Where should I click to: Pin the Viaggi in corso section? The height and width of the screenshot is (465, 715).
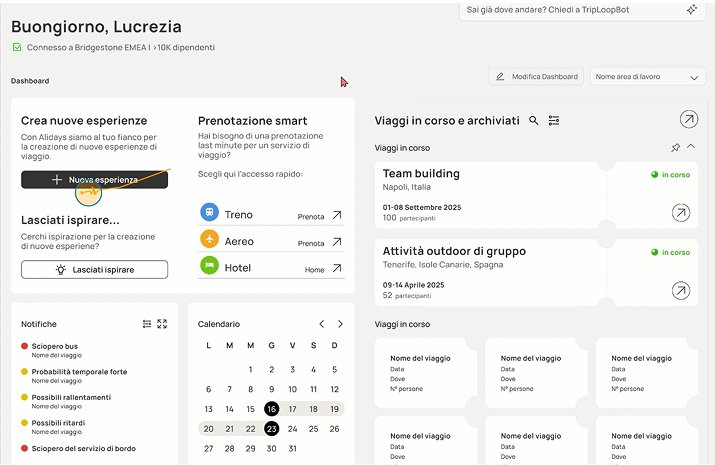pos(675,147)
